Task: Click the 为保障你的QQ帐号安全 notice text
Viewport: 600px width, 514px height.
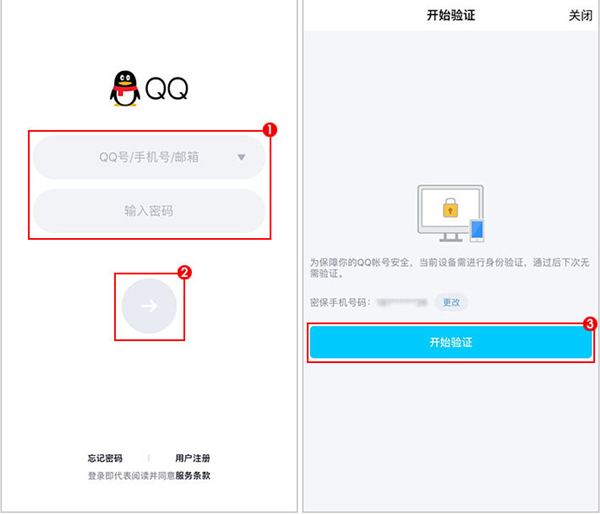Action: coord(450,268)
